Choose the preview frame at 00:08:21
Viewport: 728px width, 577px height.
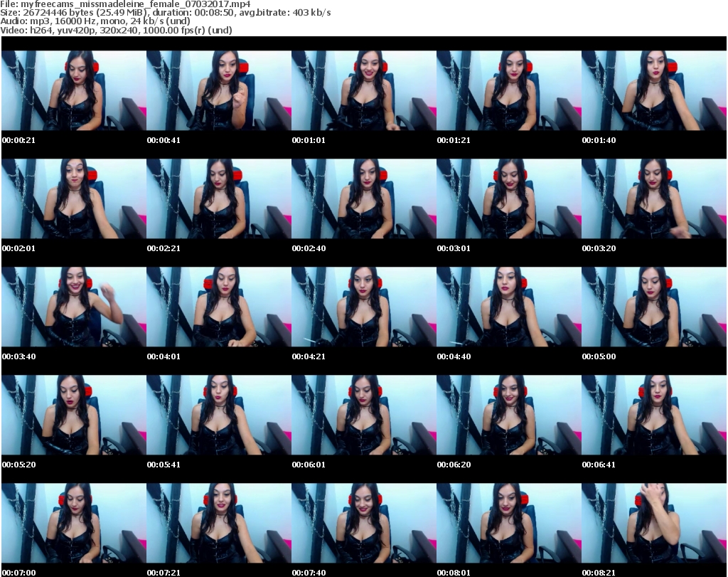click(654, 523)
